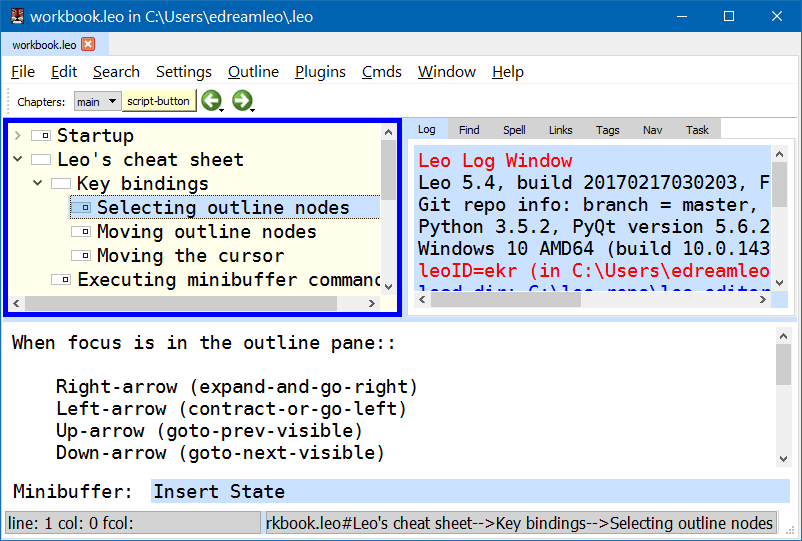The height and width of the screenshot is (541, 802).
Task: Switch to the Spell tab
Action: pos(514,130)
